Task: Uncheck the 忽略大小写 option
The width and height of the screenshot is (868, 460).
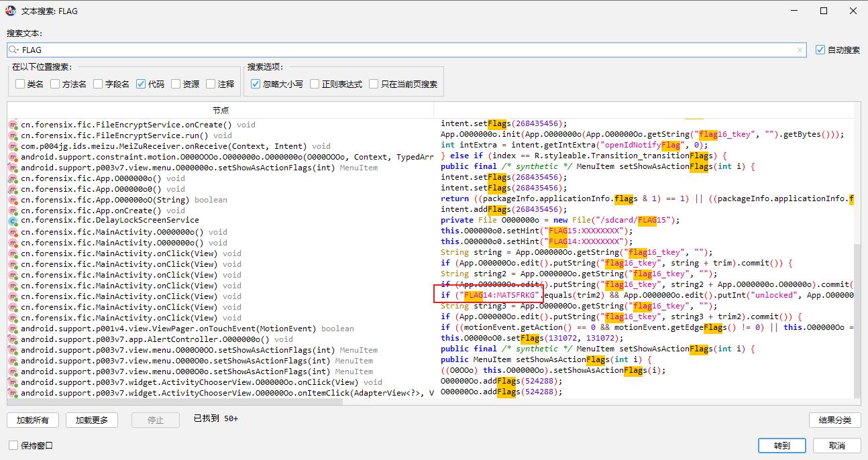Action: point(256,84)
